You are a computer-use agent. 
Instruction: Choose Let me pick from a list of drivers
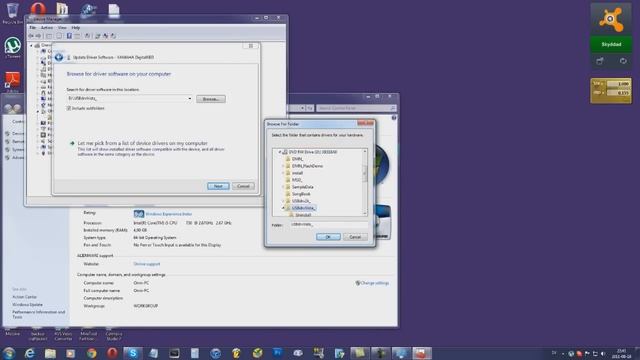(142, 143)
